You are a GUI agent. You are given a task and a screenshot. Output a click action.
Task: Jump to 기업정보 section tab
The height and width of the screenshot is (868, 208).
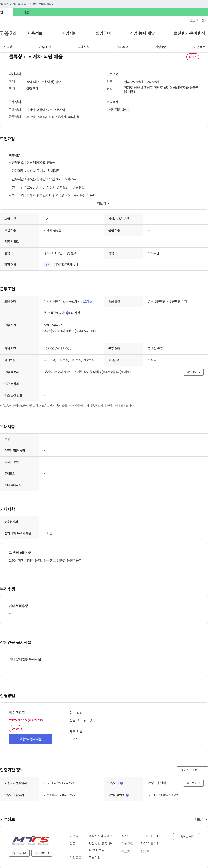pos(199,47)
